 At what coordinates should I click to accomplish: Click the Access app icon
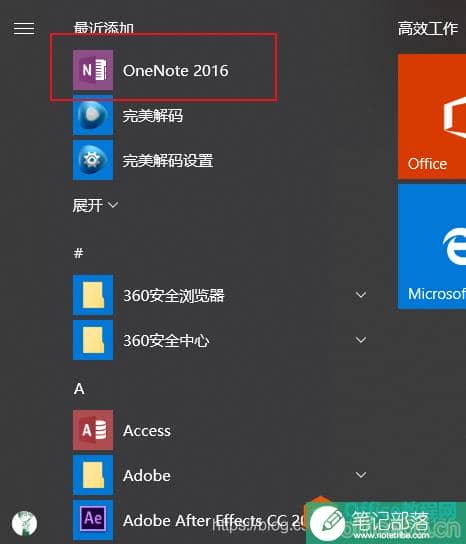coord(93,430)
